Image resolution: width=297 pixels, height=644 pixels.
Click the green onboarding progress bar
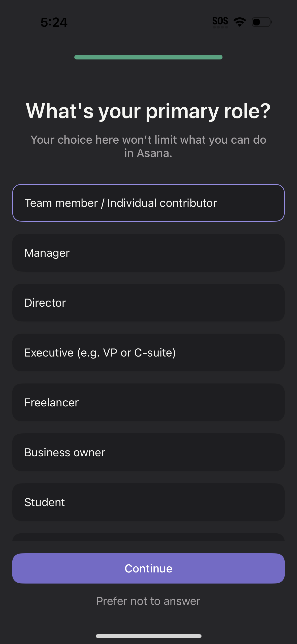(148, 57)
